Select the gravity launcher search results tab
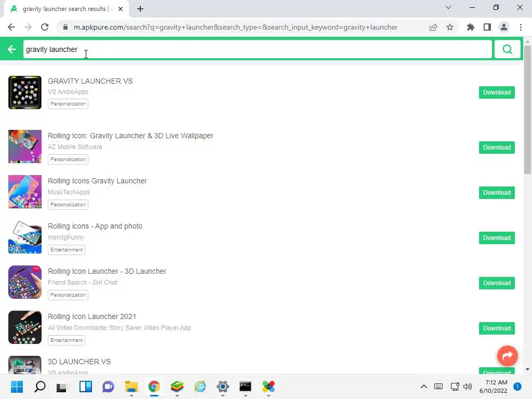The width and height of the screenshot is (532, 399). click(66, 9)
